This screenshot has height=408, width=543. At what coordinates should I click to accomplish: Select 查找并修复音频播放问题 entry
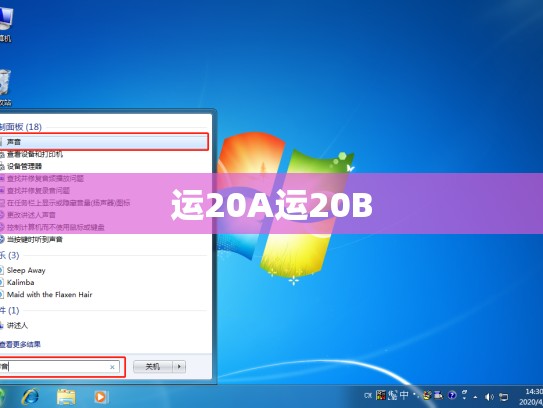(x=45, y=179)
